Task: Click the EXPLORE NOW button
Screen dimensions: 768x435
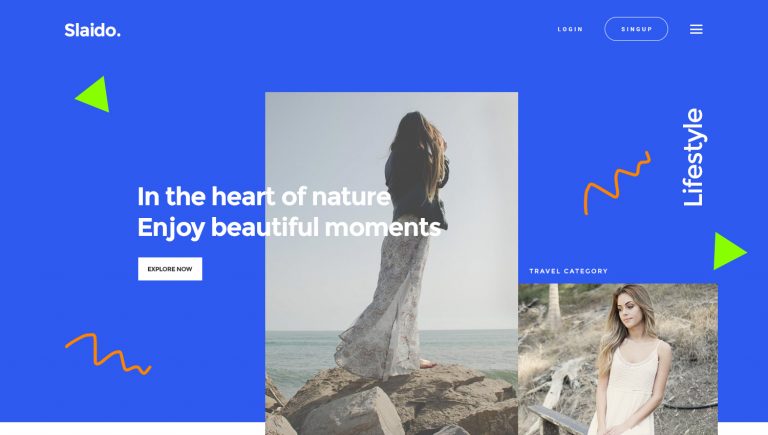Action: pos(170,269)
